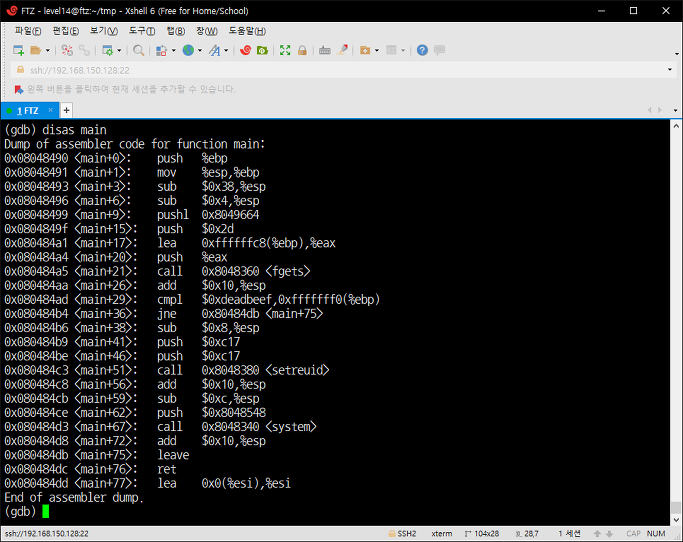Toggle full screen mode icon
The width and height of the screenshot is (683, 542).
[x=285, y=51]
